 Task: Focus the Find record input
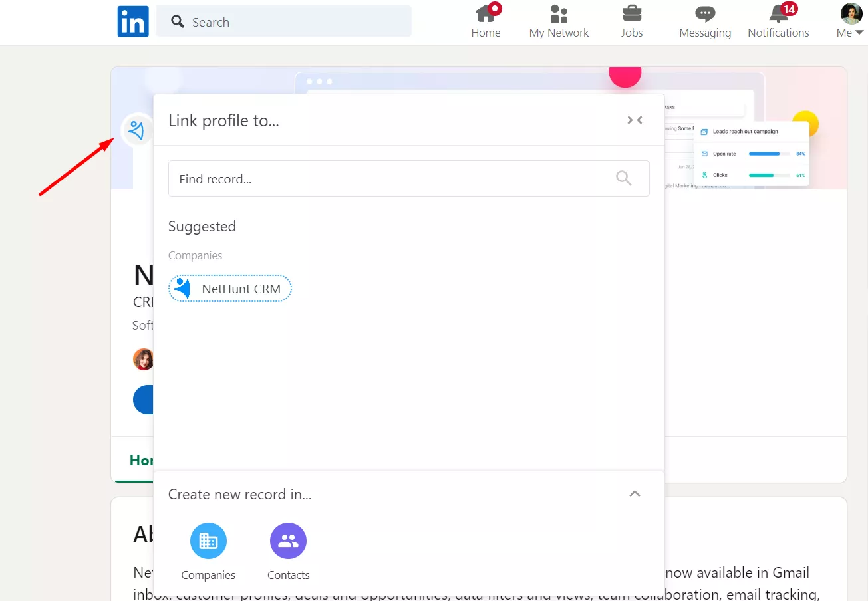408,178
